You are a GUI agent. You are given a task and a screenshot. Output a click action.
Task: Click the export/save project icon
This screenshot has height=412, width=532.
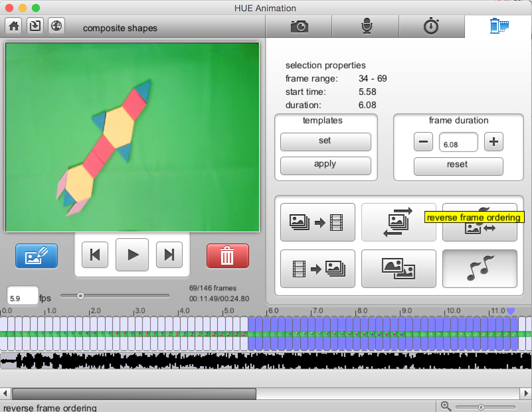coord(35,26)
